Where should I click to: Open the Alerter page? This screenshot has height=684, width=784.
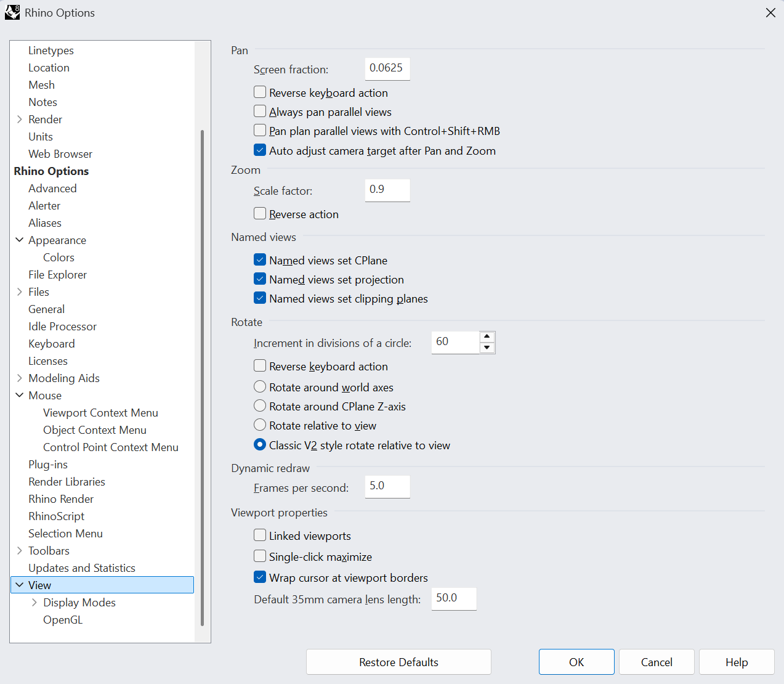(x=44, y=205)
